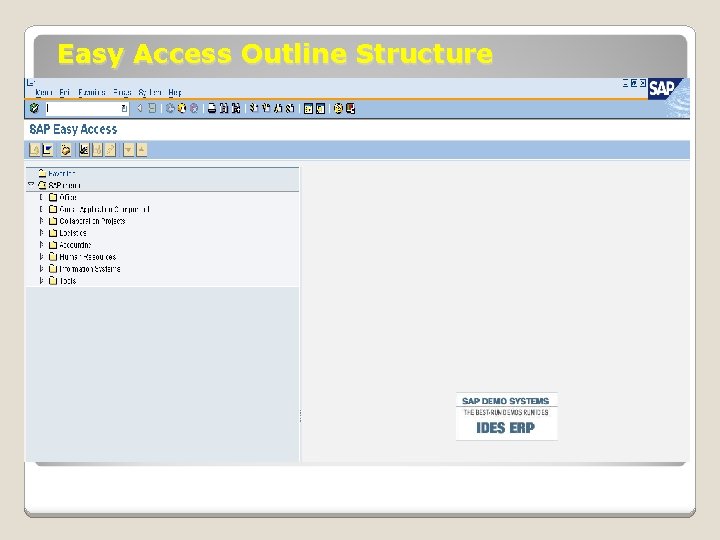Image resolution: width=720 pixels, height=540 pixels.
Task: Click the green Back icon
Action: (x=170, y=108)
